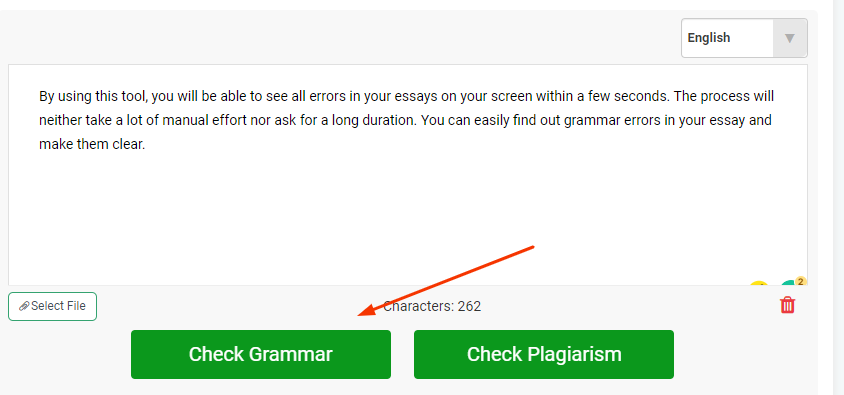
Task: Choose Select File to upload document
Action: coord(52,306)
